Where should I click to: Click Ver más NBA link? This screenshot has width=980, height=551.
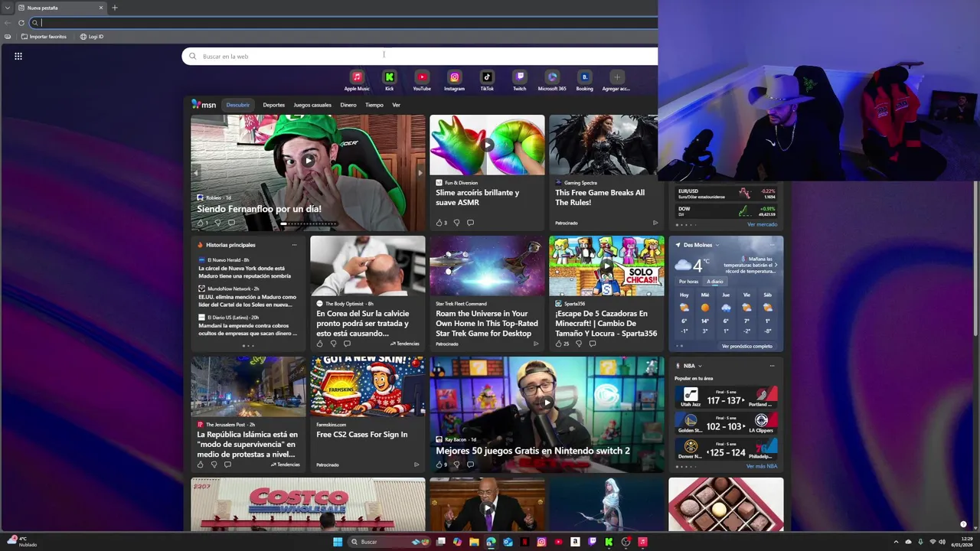tap(762, 466)
